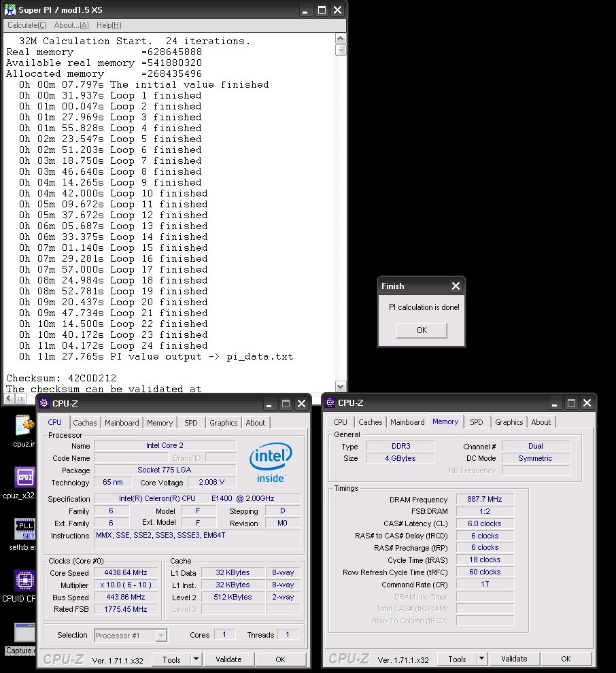This screenshot has width=616, height=673.
Task: Click OK in left CPU-Z window
Action: [x=281, y=659]
